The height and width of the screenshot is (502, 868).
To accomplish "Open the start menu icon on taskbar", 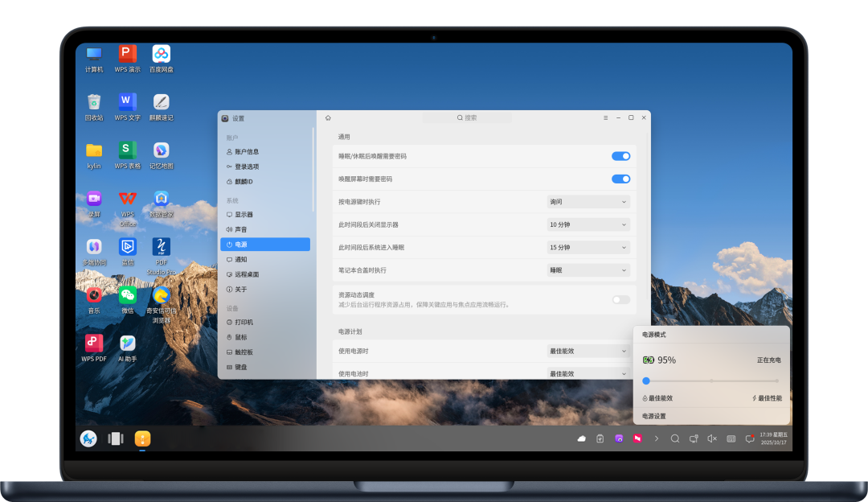I will (88, 438).
